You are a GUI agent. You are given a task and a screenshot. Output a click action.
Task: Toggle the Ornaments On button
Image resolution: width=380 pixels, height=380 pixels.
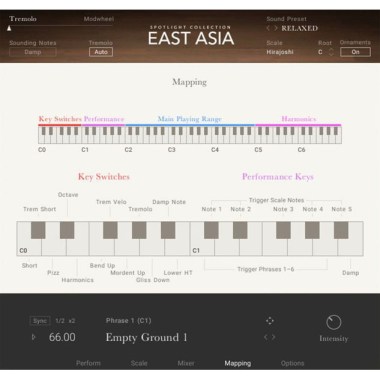355,52
